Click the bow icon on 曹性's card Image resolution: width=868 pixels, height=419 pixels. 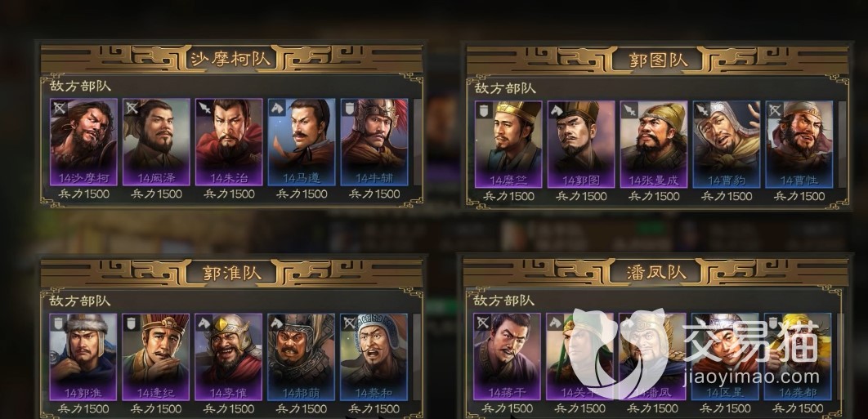(775, 110)
